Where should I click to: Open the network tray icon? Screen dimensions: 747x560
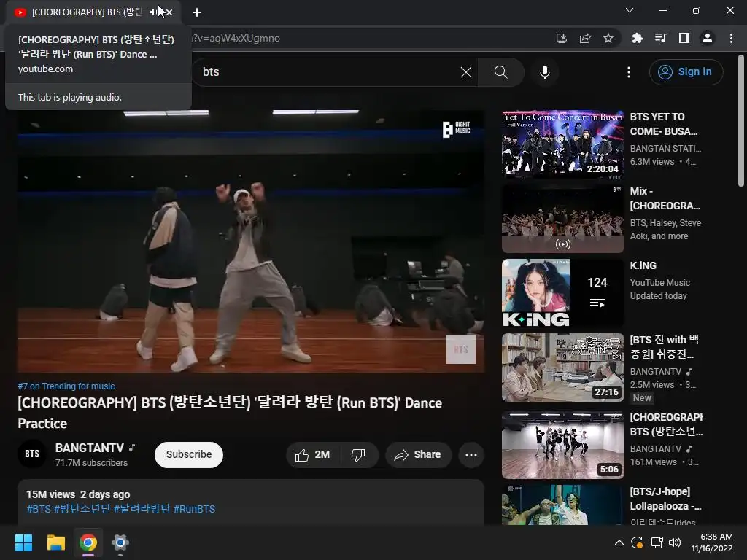(657, 542)
